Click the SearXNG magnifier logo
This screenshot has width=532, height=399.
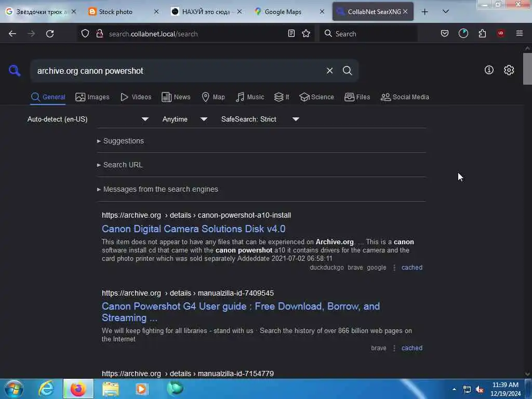[15, 71]
